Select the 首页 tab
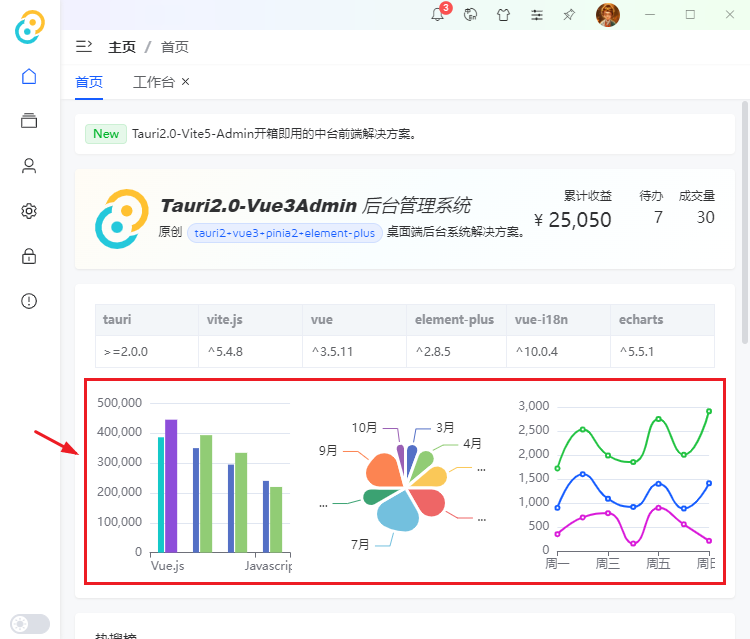Viewport: 750px width, 639px height. 89,82
